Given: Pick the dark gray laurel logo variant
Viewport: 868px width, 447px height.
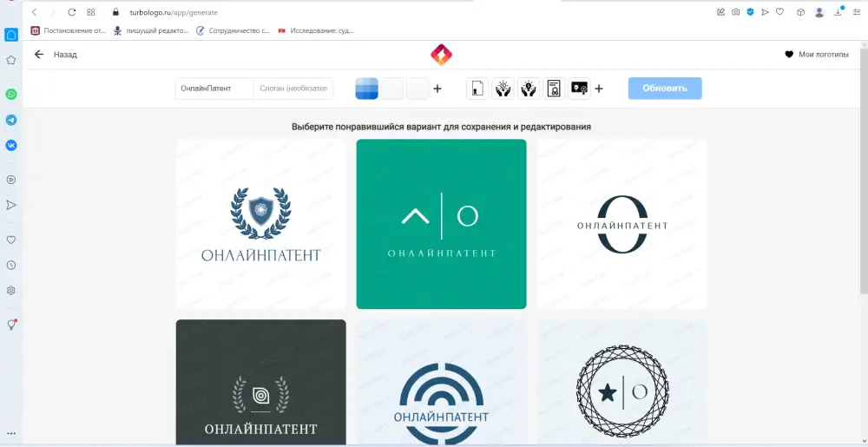Looking at the screenshot, I should (260, 382).
